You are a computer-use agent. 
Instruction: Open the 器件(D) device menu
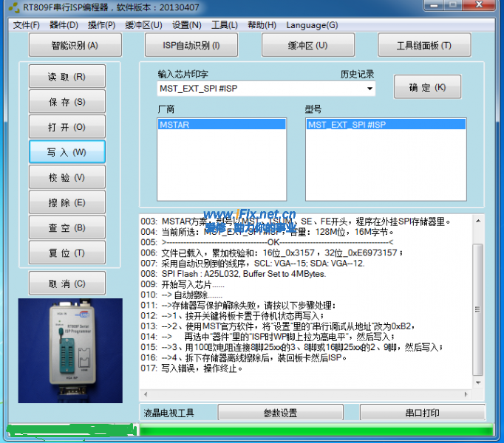tap(64, 25)
